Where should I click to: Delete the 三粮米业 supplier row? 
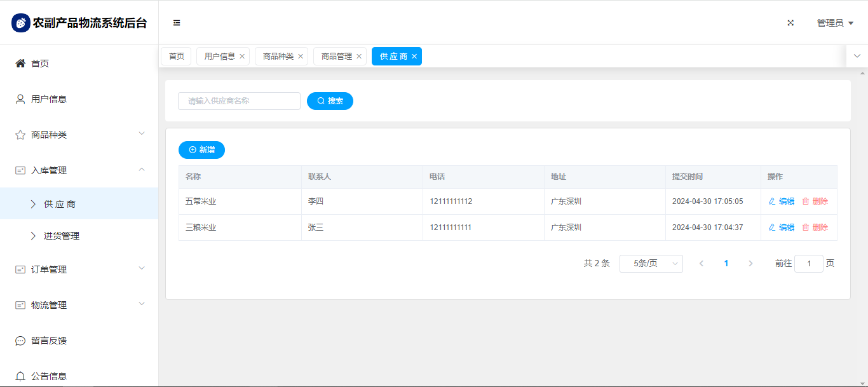815,227
